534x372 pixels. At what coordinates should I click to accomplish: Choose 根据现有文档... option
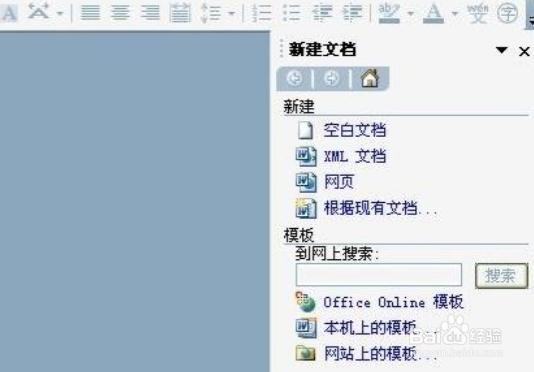(366, 208)
